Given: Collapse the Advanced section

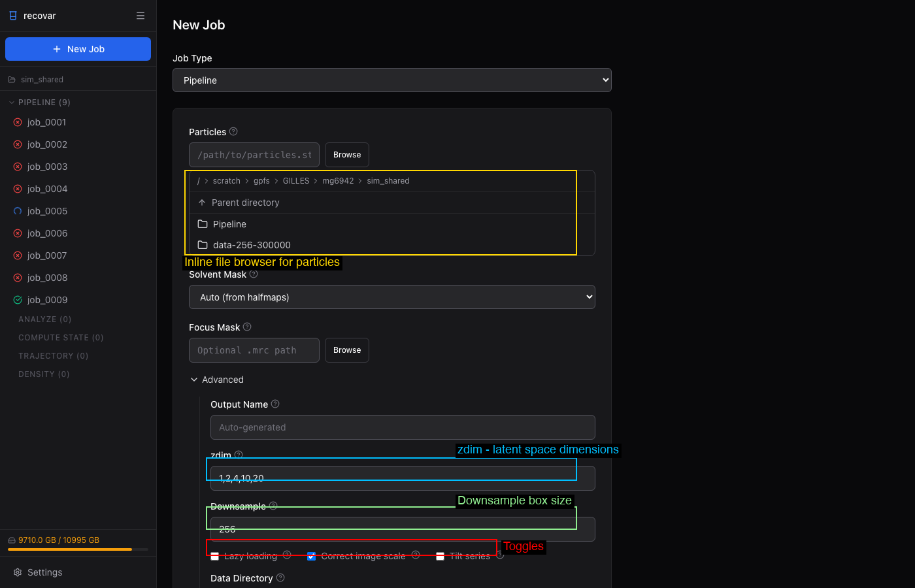Looking at the screenshot, I should point(216,380).
